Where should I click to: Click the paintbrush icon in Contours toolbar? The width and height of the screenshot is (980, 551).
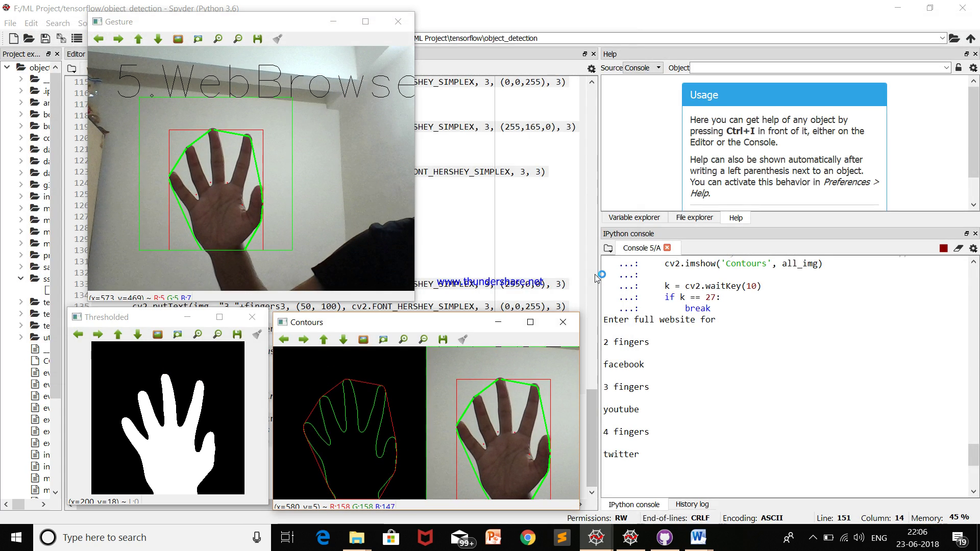point(462,339)
